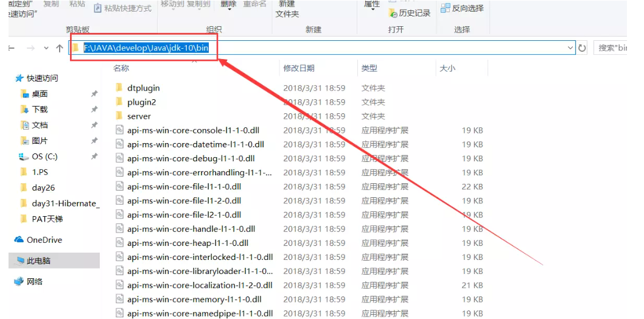
Task: Click the address bar path field
Action: click(x=323, y=48)
